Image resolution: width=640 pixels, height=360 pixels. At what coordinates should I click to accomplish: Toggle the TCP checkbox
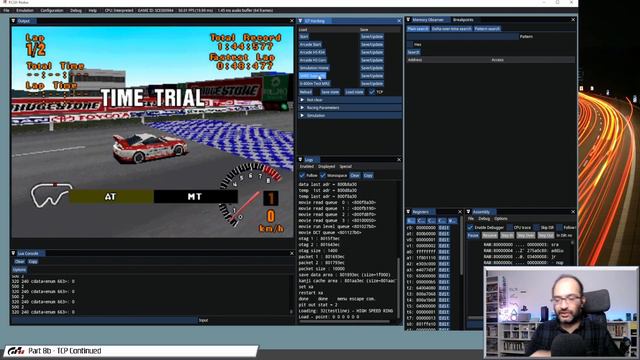pos(371,92)
